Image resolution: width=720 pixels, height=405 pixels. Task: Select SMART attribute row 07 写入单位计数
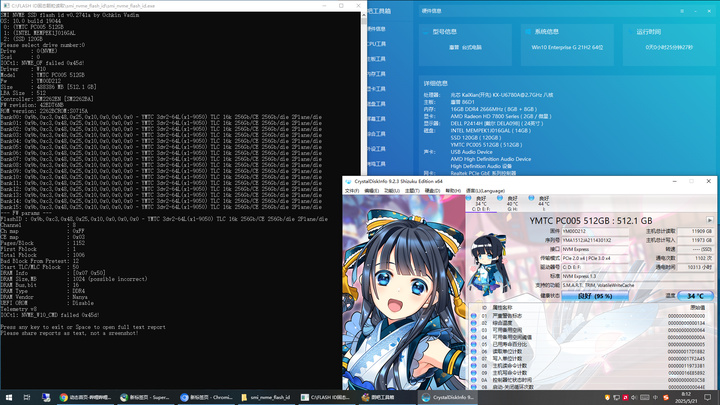(x=591, y=359)
